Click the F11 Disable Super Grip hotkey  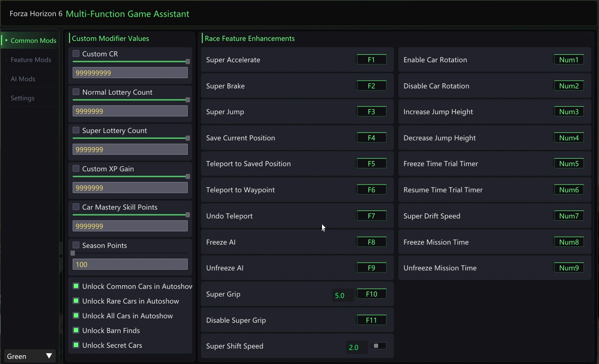coord(371,320)
